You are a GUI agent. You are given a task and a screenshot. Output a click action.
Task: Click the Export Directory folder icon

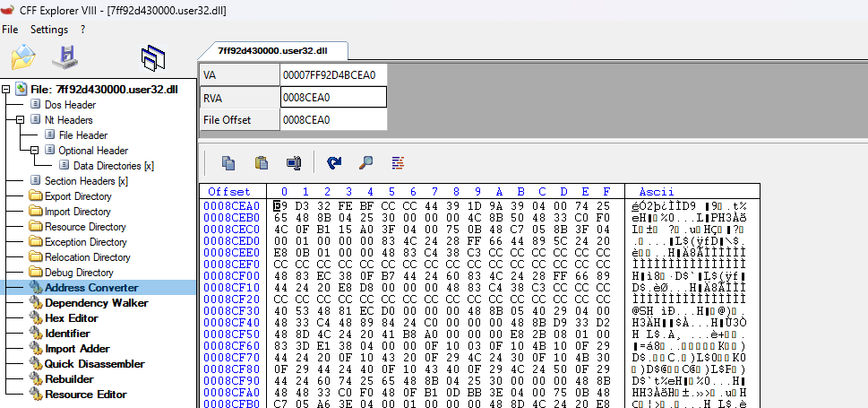point(36,196)
